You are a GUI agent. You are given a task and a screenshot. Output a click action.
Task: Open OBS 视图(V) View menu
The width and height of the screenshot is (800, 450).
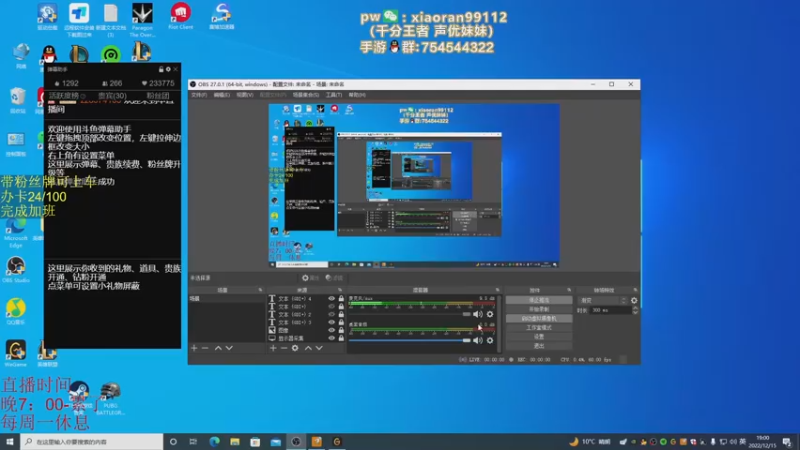coord(244,95)
